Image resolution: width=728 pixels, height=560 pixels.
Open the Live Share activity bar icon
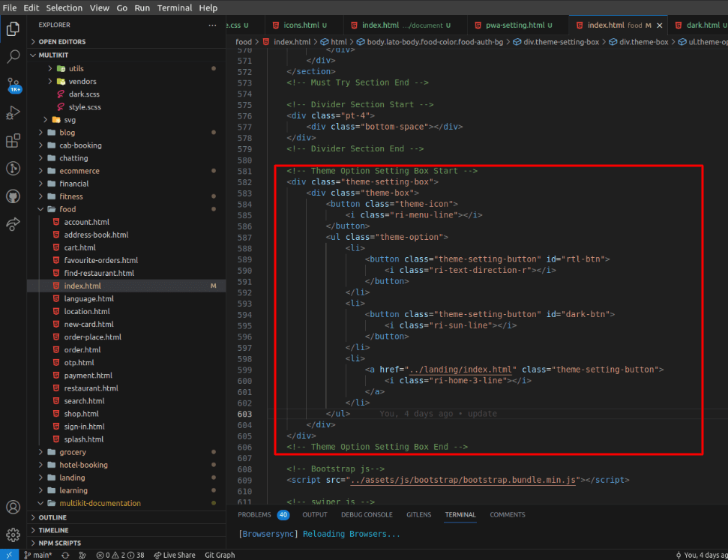(x=13, y=224)
